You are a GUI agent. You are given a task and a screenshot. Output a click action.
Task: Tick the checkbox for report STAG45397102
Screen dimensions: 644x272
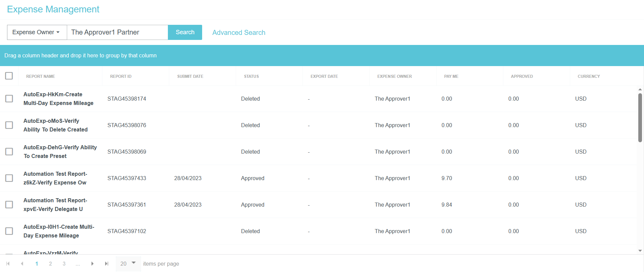coord(9,231)
